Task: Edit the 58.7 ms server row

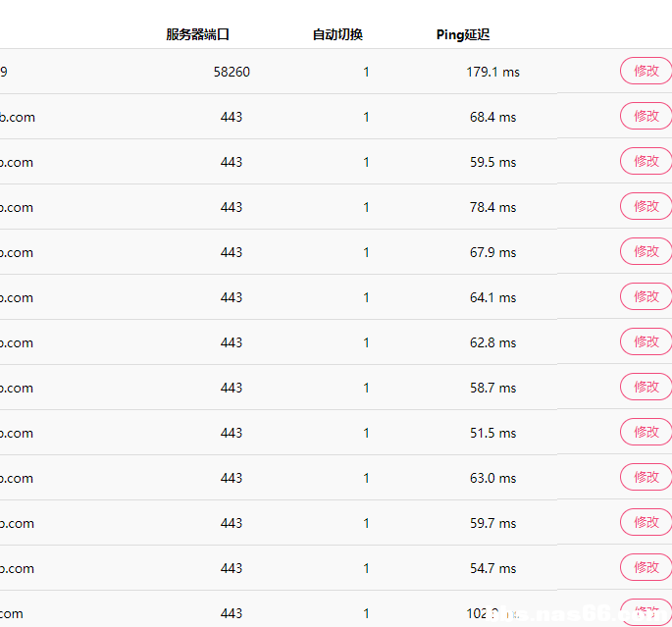Action: [646, 387]
